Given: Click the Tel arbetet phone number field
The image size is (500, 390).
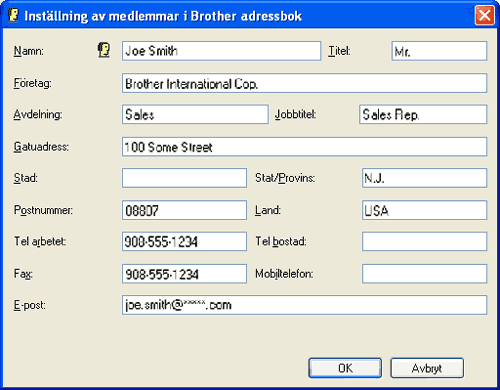Looking at the screenshot, I should (184, 241).
